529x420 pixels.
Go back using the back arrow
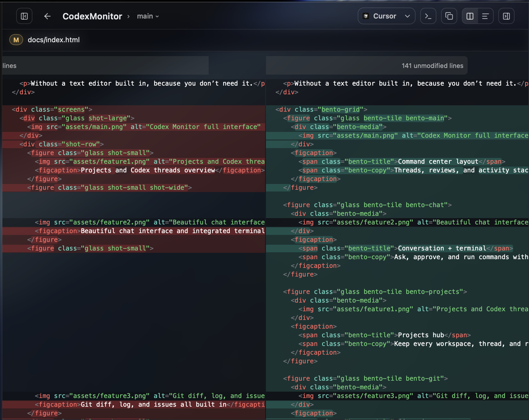[x=47, y=16]
